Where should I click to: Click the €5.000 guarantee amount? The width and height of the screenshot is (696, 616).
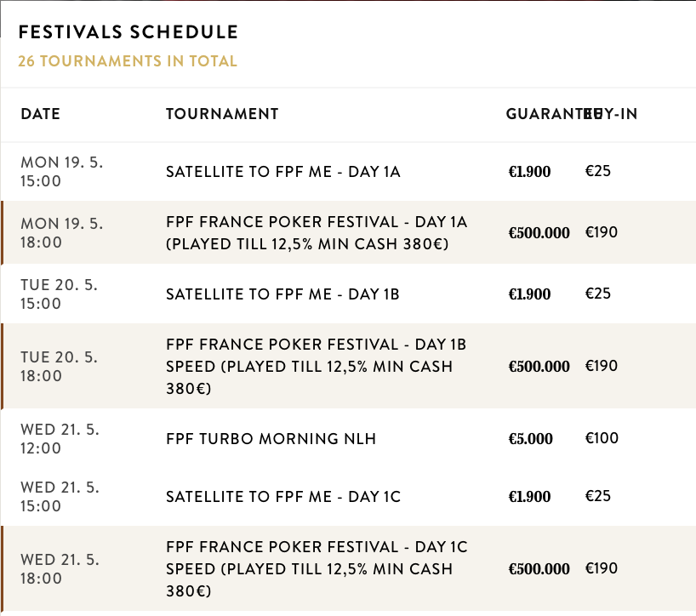pyautogui.click(x=530, y=439)
